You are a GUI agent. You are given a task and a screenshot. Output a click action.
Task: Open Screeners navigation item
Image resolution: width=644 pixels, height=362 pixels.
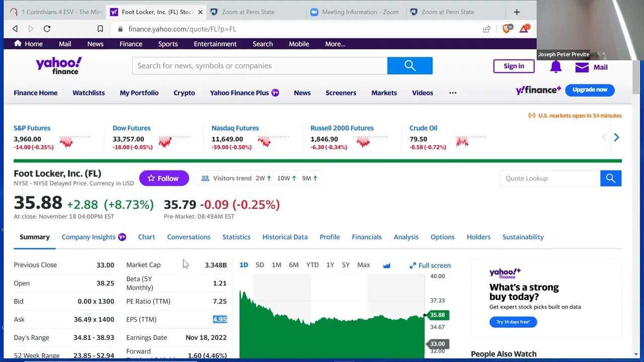tap(341, 93)
